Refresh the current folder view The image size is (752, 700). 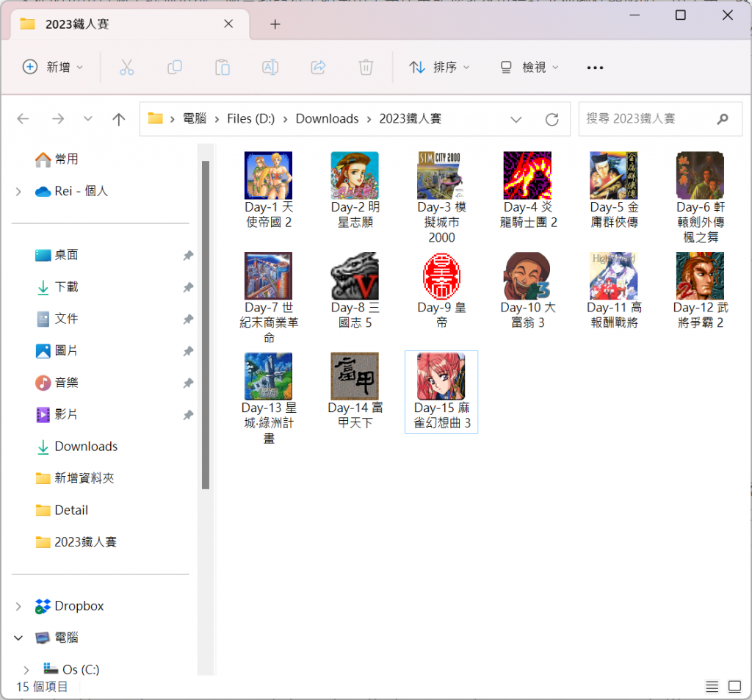pos(552,119)
